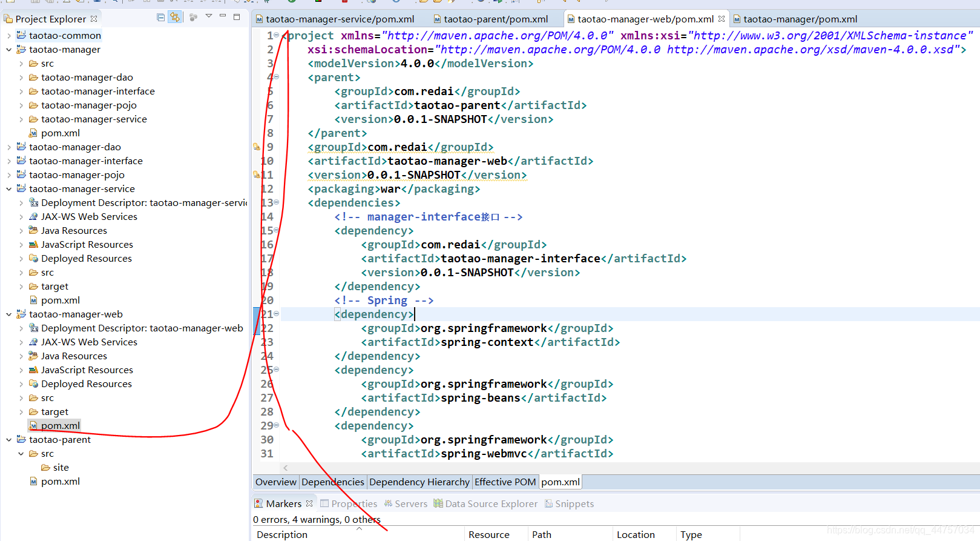Close the Markers view
Viewport: 980px width, 541px height.
(309, 503)
